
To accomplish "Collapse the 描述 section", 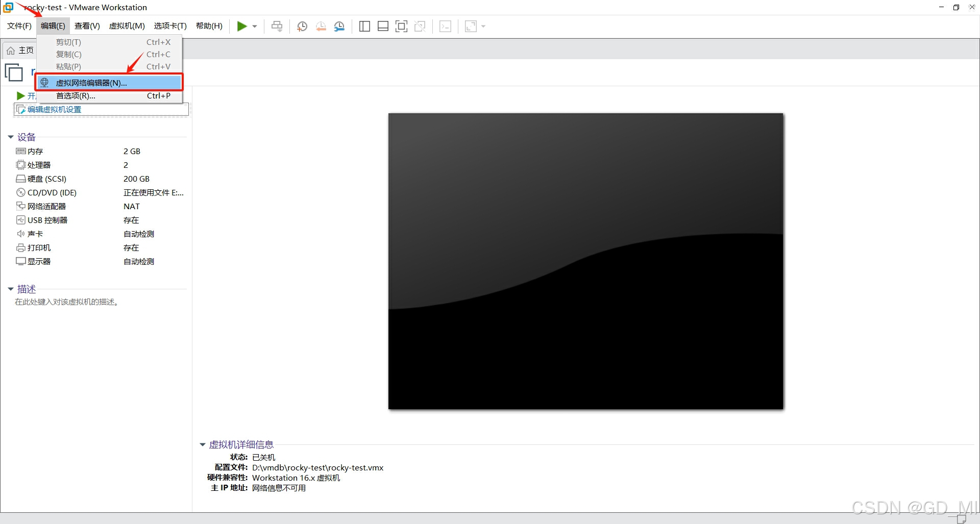I will click(11, 289).
